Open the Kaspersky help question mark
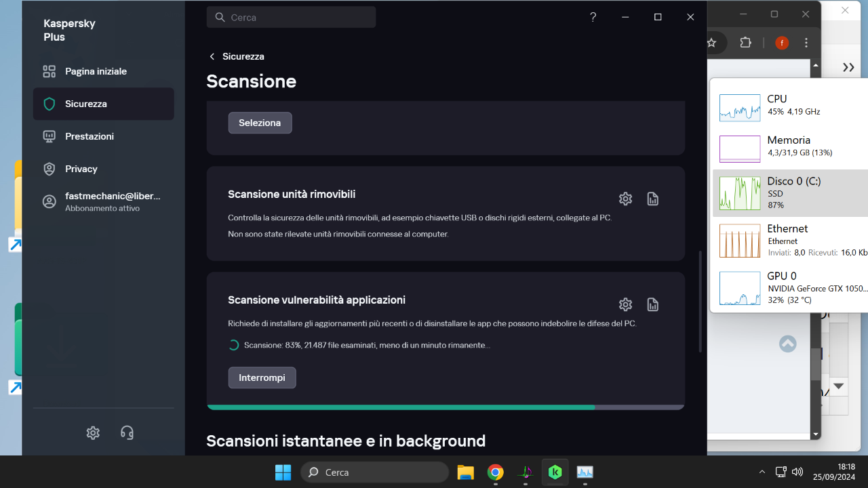This screenshot has width=868, height=488. coord(593,18)
